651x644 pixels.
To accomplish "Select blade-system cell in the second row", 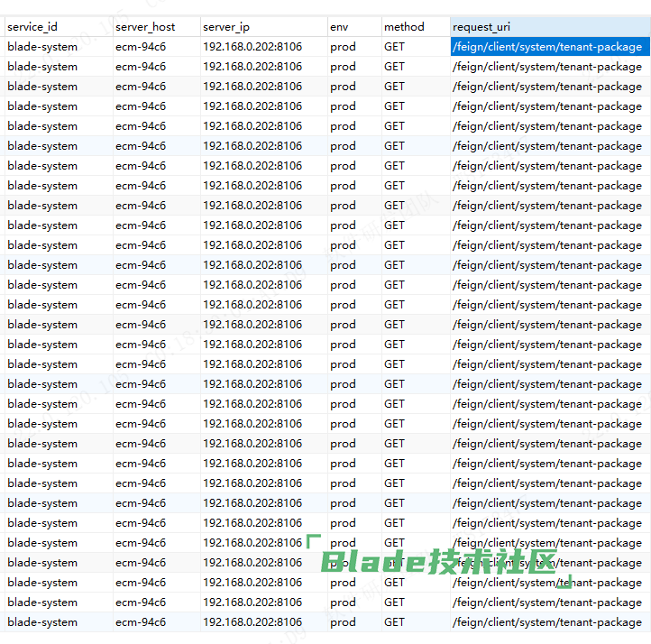I will [42, 67].
